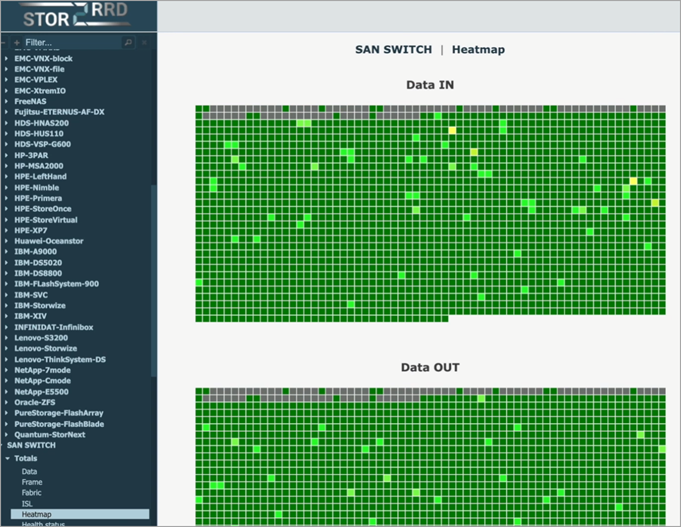Expand the NetApp-Cmode node arrow
This screenshot has height=527, width=681.
tap(6, 381)
